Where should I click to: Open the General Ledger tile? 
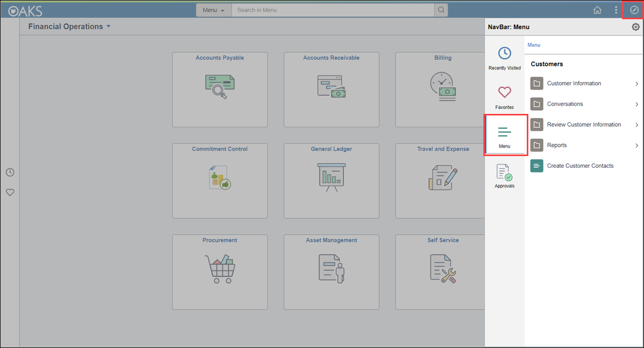331,181
